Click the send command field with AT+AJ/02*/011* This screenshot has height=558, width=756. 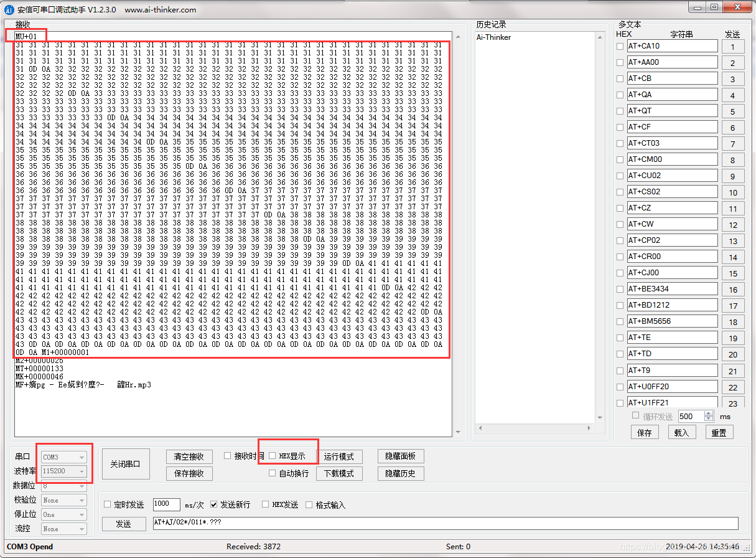446,524
